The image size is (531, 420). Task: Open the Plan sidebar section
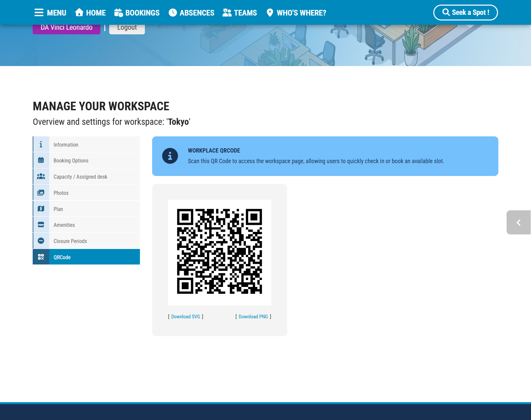coord(86,209)
